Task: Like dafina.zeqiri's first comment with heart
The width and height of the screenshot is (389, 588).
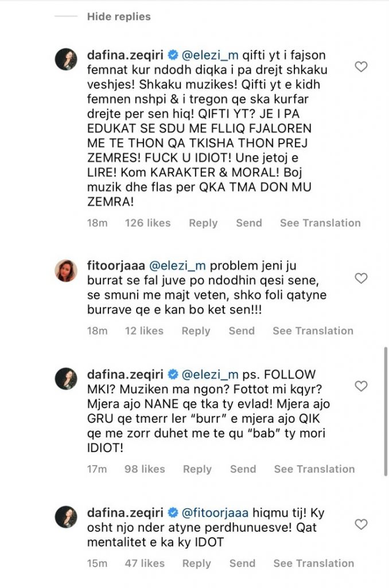Action: tap(360, 67)
